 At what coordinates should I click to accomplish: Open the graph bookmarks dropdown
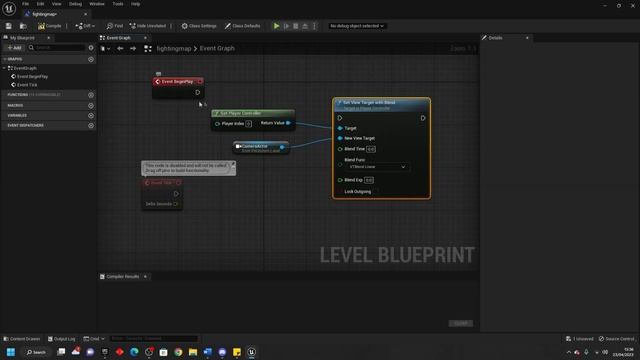[105, 49]
